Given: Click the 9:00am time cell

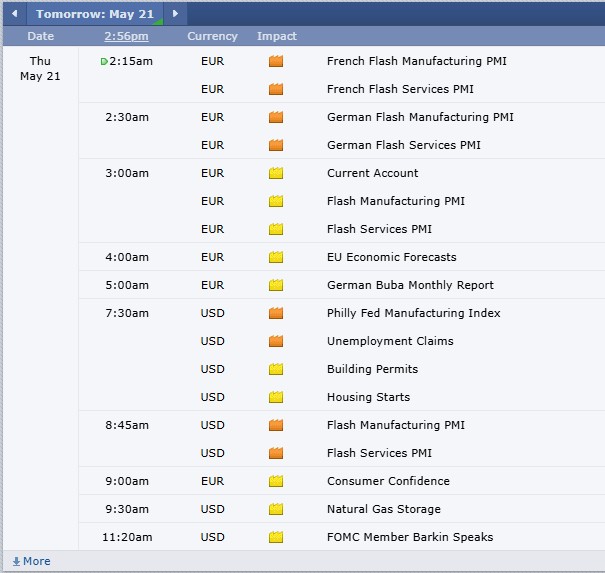Looking at the screenshot, I should (127, 481).
